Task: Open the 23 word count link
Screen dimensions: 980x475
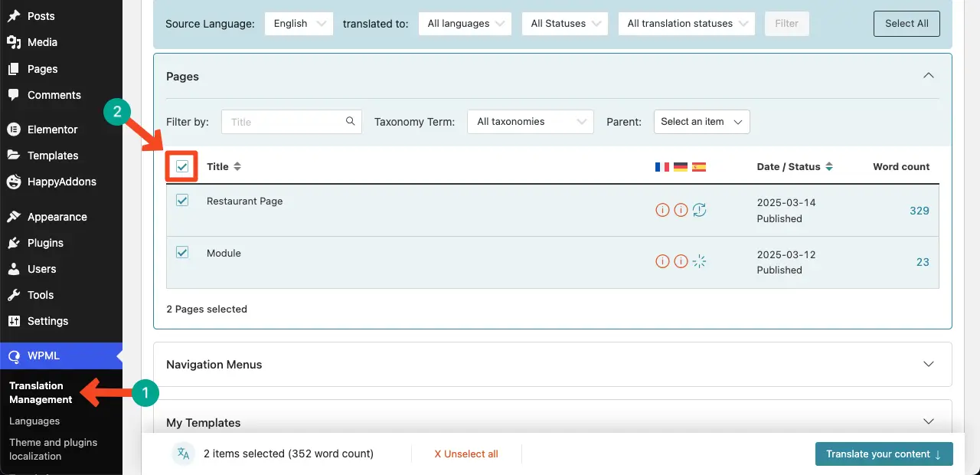Action: pyautogui.click(x=923, y=262)
